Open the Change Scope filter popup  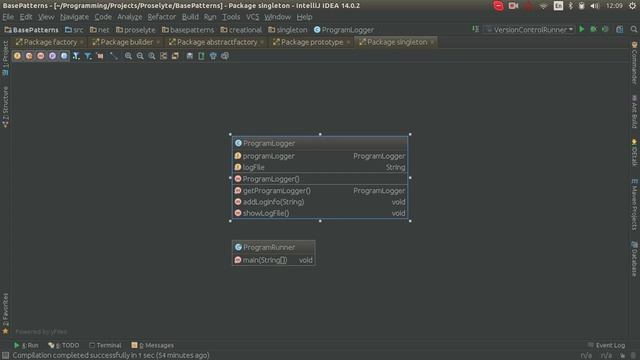(88, 56)
